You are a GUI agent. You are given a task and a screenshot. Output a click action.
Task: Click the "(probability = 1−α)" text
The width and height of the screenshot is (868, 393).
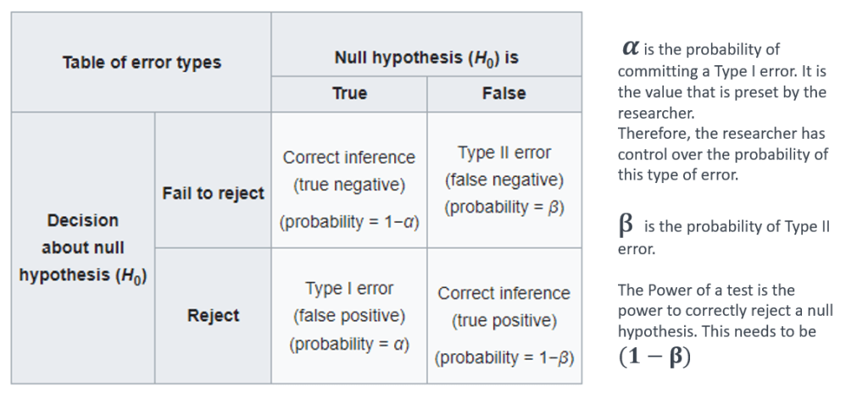point(349,222)
